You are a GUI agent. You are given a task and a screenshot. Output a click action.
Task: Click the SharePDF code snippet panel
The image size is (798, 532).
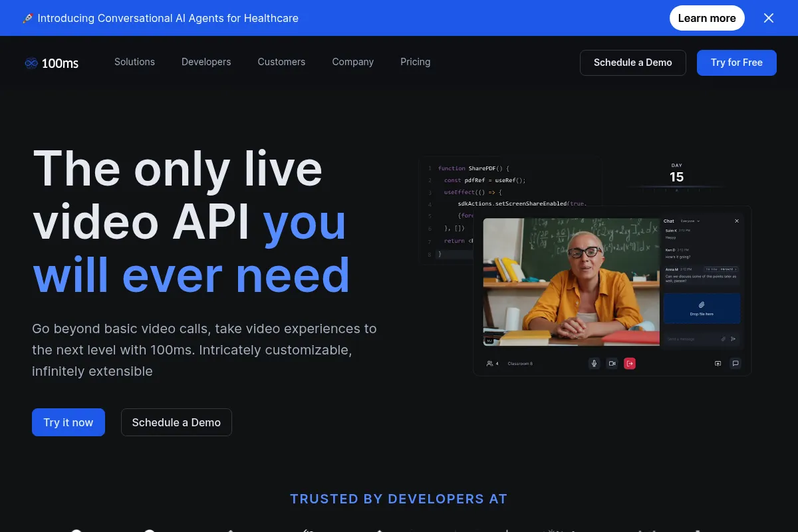click(x=510, y=211)
